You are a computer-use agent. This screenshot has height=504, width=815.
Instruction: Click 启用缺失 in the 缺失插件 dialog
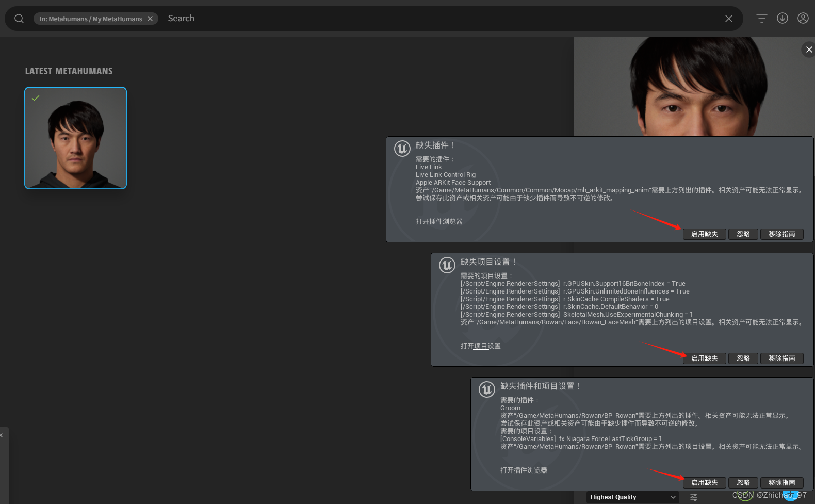705,234
